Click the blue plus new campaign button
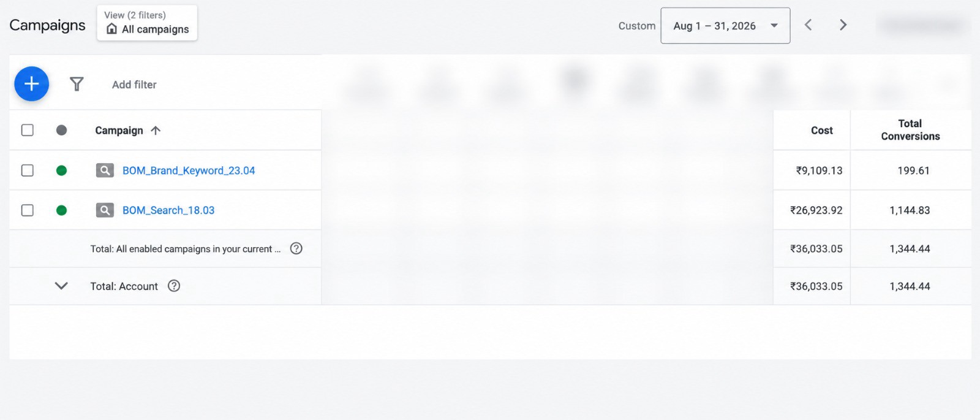 click(x=32, y=84)
